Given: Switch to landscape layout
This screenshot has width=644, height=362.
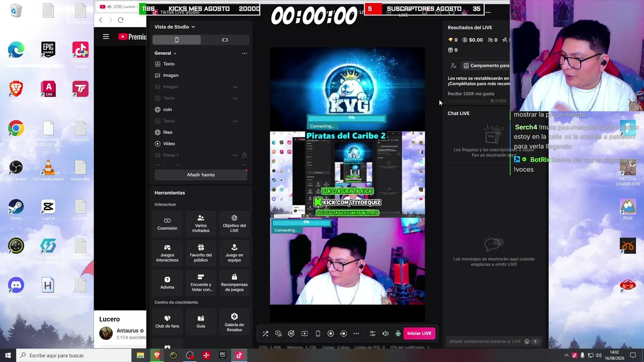Looking at the screenshot, I should coord(225,40).
